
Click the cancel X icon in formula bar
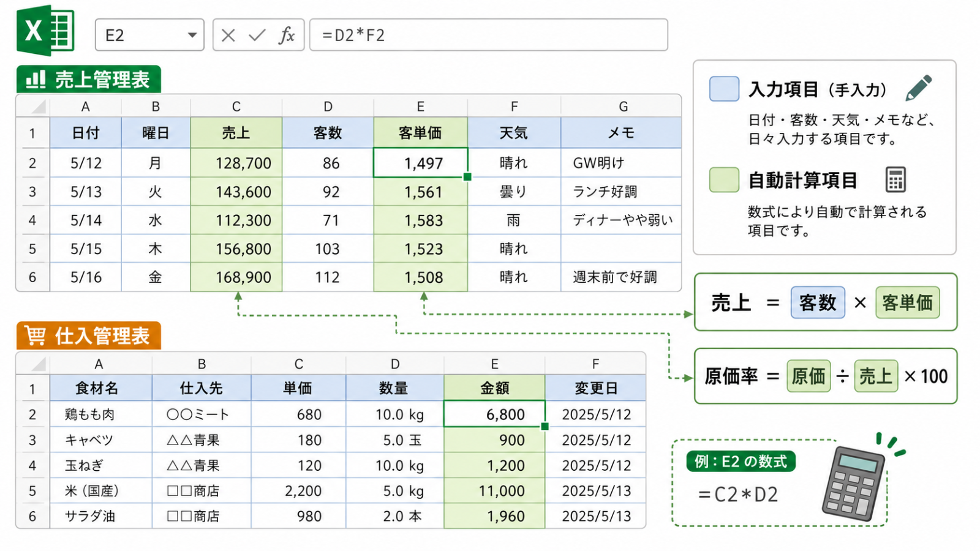pyautogui.click(x=228, y=36)
